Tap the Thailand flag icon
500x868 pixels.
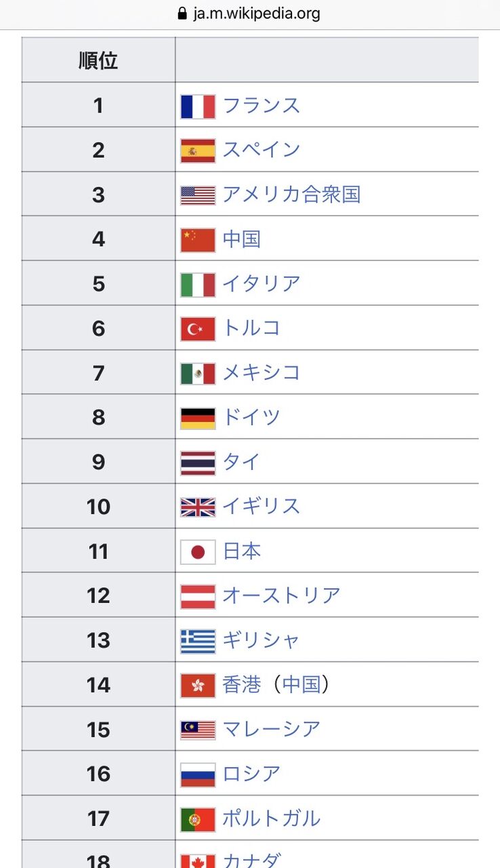(x=198, y=462)
